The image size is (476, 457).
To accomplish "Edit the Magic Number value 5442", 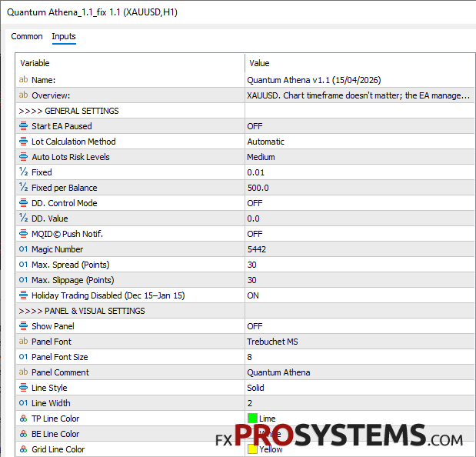I will click(360, 249).
